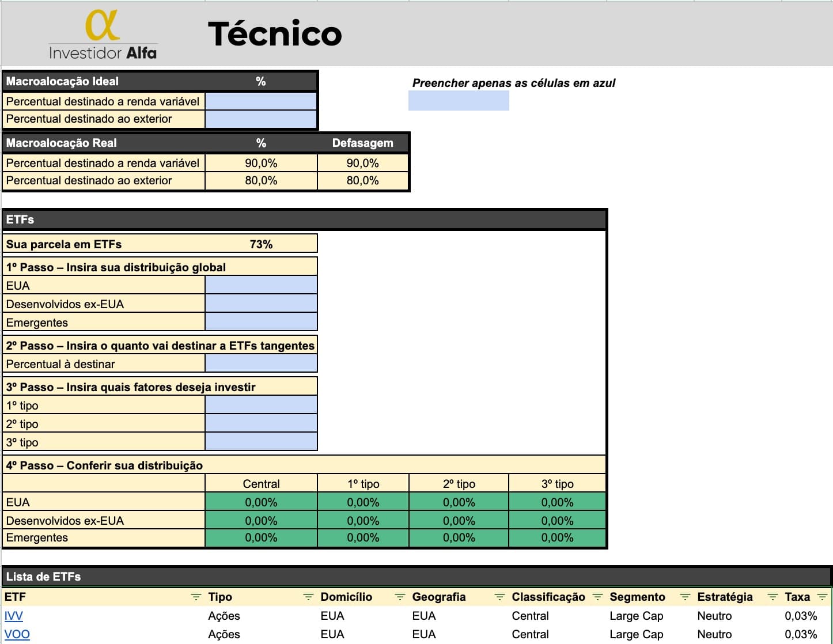This screenshot has width=833, height=644.
Task: Open the IVV ETF link
Action: pyautogui.click(x=14, y=616)
